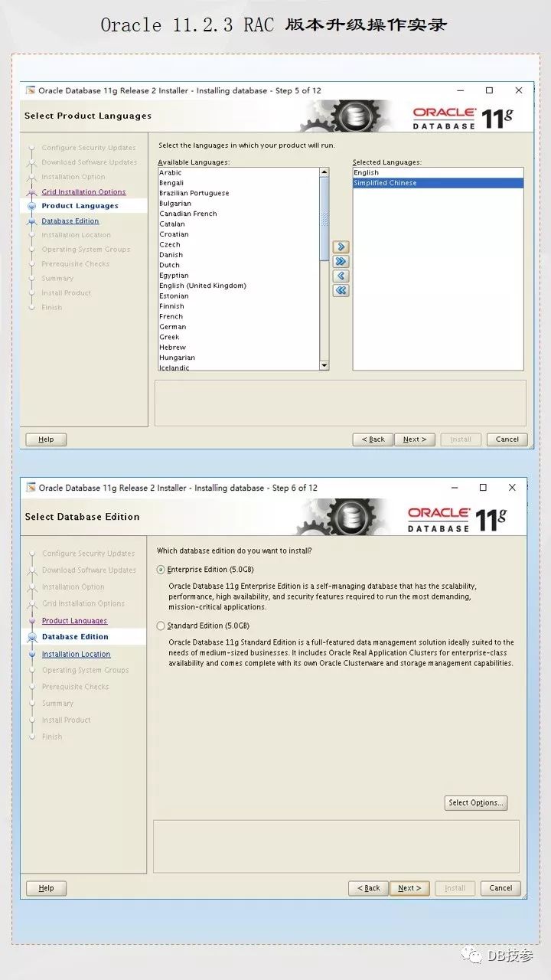The width and height of the screenshot is (551, 980).
Task: Go to Database Edition step link in Step 5 sidebar
Action: tap(70, 221)
